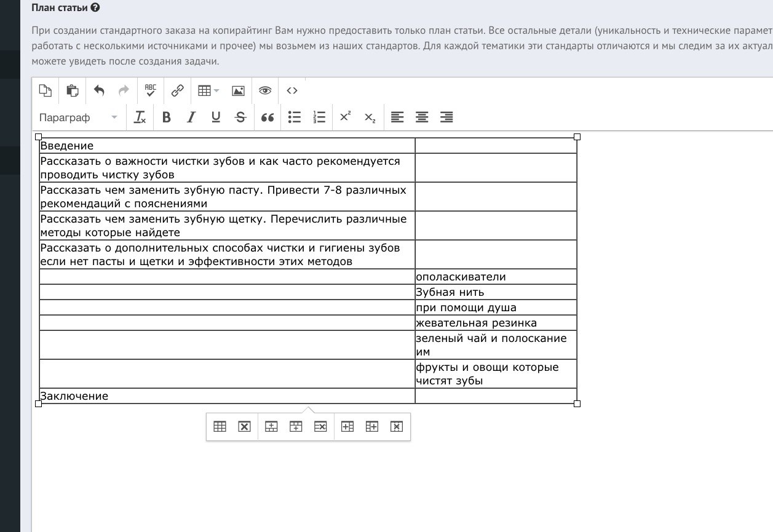
Task: Click the 'при помощи душа' cell
Action: [x=496, y=308]
